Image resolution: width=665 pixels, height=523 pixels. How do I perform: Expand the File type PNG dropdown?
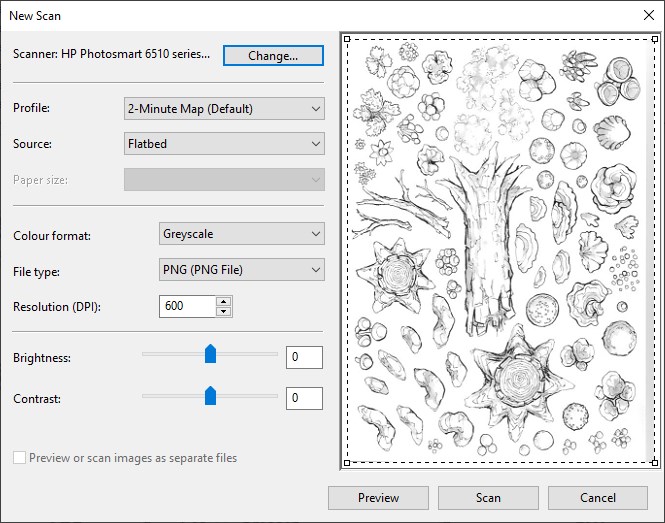click(242, 270)
